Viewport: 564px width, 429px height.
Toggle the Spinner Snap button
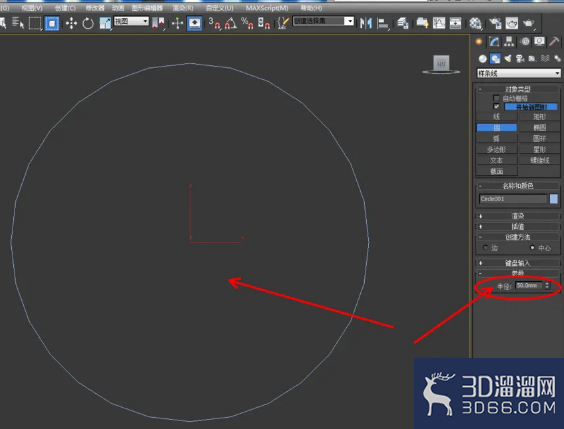pos(264,24)
